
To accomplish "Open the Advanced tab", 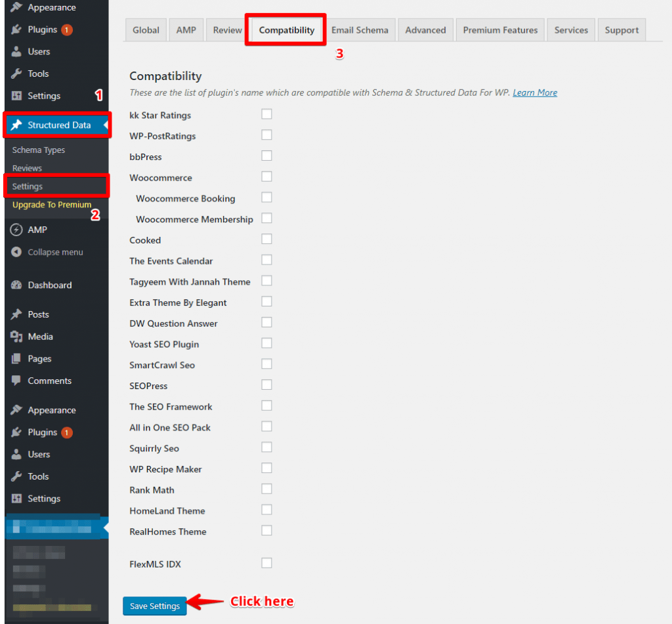I will point(425,30).
